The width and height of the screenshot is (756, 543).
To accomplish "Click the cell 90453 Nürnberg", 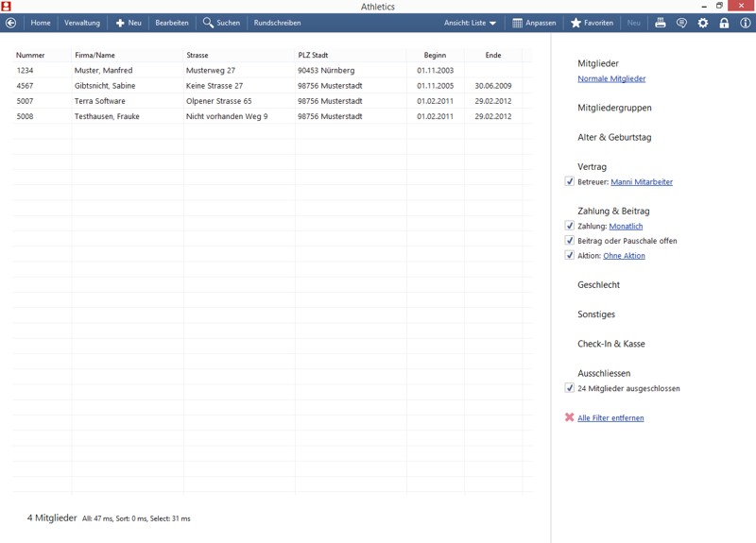I will click(326, 70).
